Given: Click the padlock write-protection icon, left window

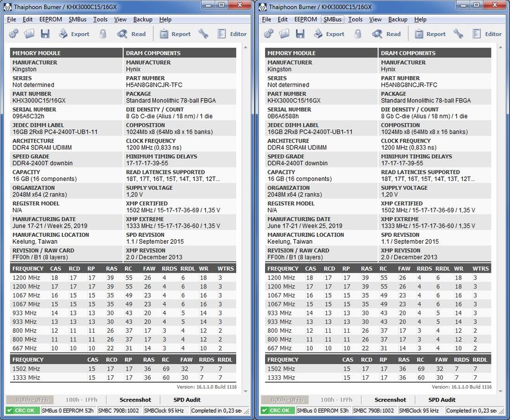Looking at the screenshot, I should [103, 34].
